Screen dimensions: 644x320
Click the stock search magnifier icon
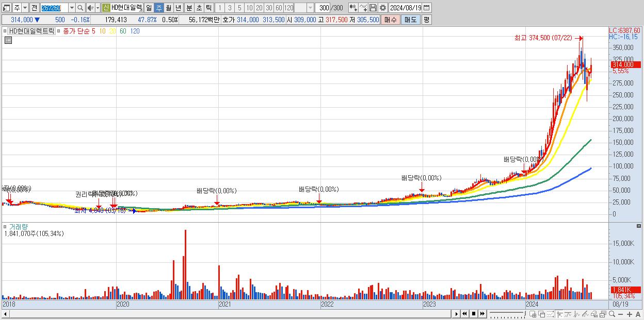[x=81, y=8]
